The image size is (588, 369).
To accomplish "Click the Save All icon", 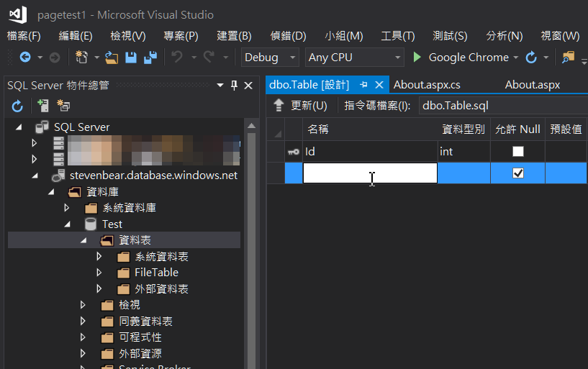I will 150,58.
